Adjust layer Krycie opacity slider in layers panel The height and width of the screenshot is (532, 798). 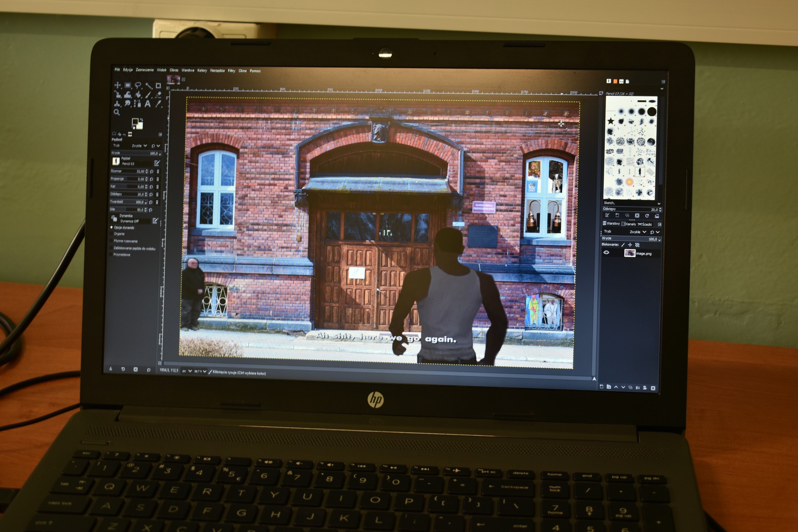pos(632,239)
